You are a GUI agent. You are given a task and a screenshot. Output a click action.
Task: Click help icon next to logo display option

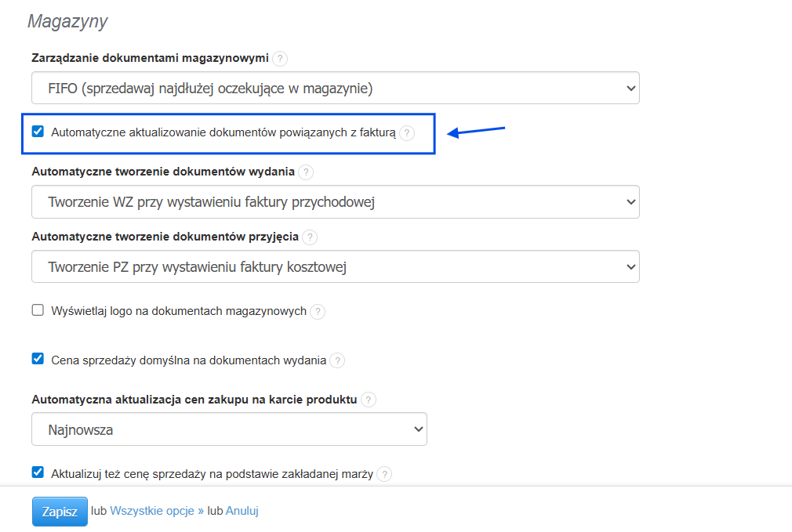318,311
